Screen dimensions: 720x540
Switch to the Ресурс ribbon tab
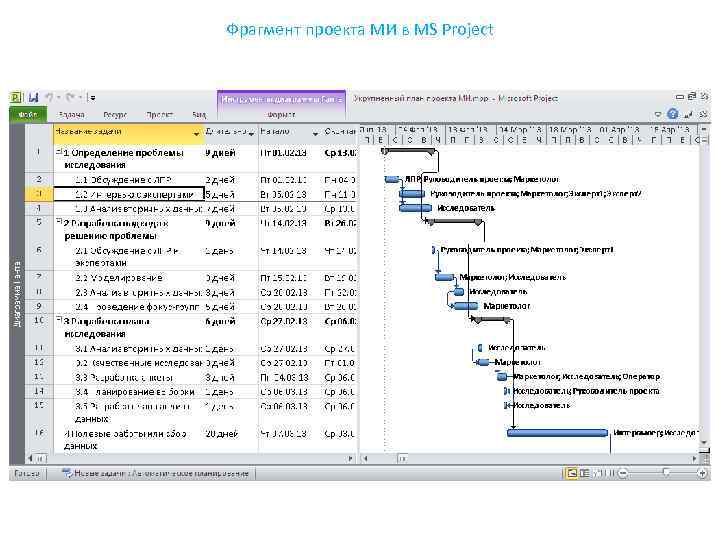(115, 114)
